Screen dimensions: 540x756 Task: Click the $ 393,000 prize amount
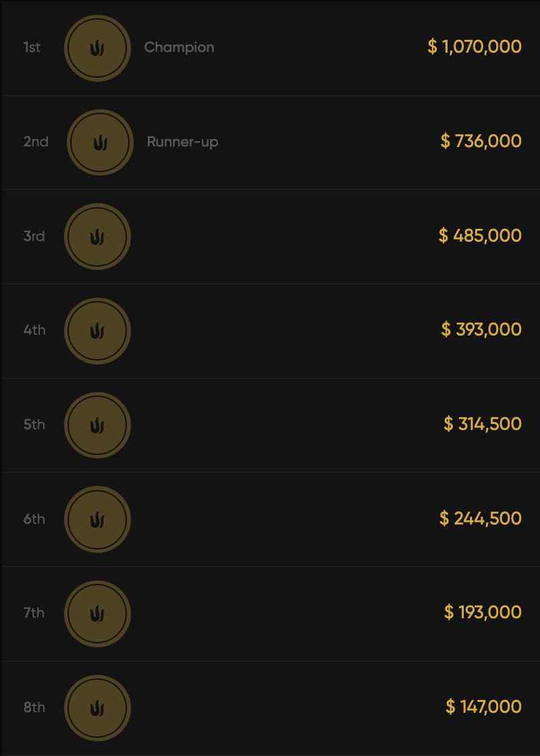click(x=481, y=329)
